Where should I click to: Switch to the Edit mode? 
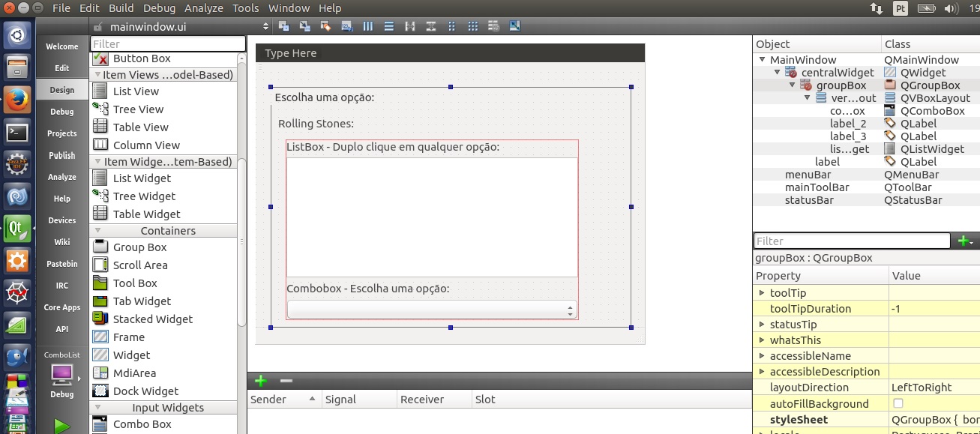pos(61,68)
